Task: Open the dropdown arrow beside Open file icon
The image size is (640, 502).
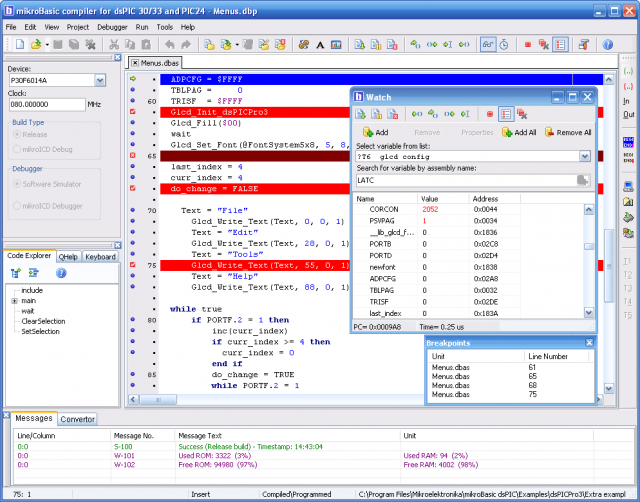Action: 47,44
